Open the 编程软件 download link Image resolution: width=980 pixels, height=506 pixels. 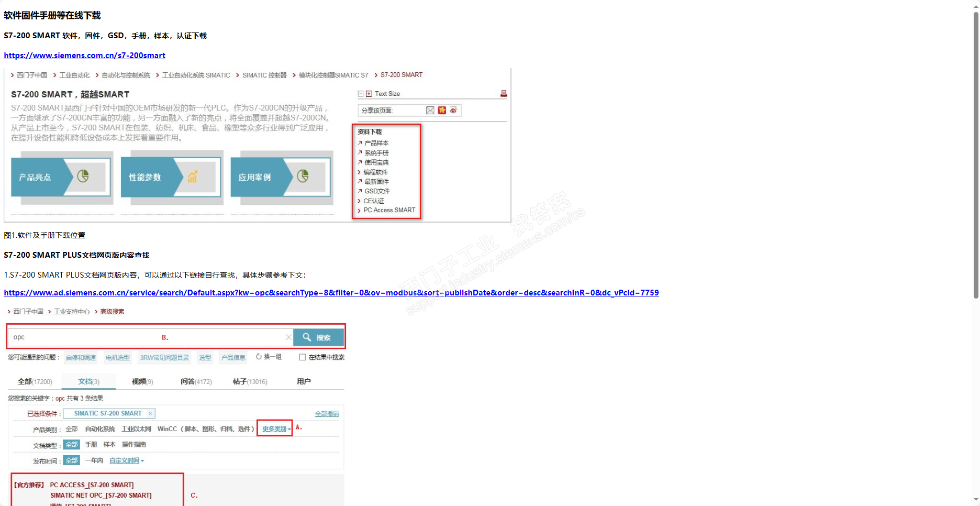tap(375, 172)
